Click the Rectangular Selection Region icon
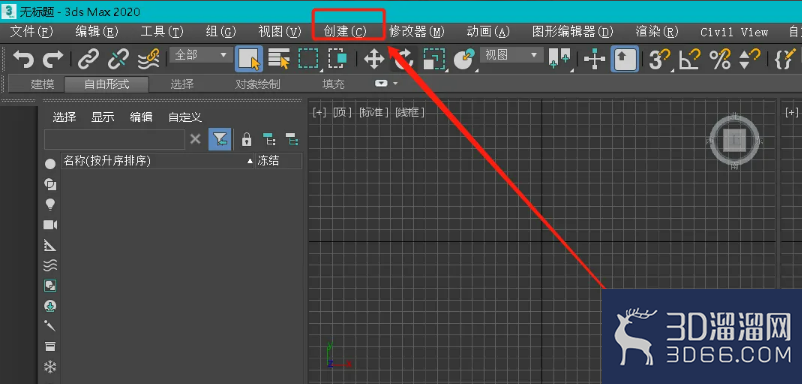Screen dimensions: 802x384 (308, 59)
